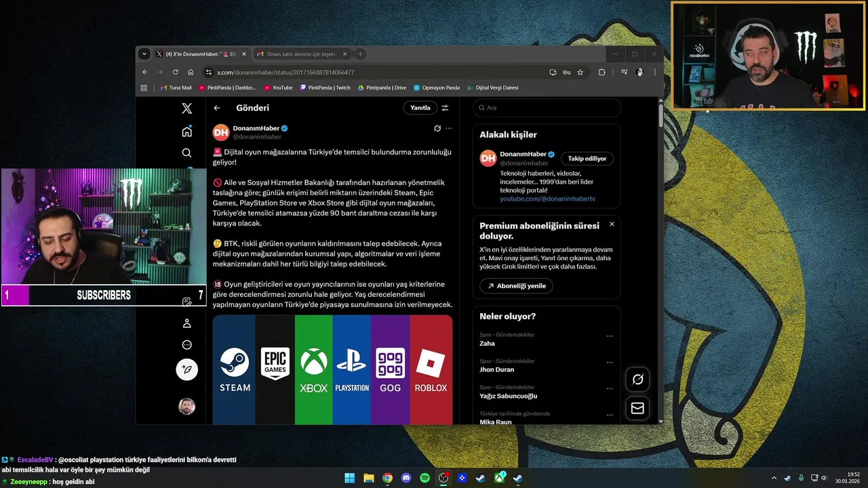Screen dimensions: 868x488
Task: Open YouTube bookmark
Action: click(x=278, y=87)
